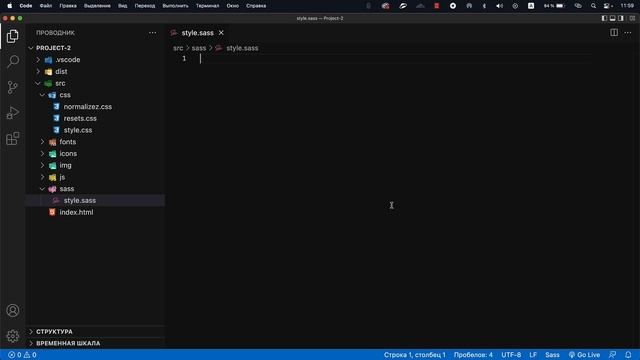Expand the .vscode folder
Screen dimensions: 640x360
[x=68, y=60]
